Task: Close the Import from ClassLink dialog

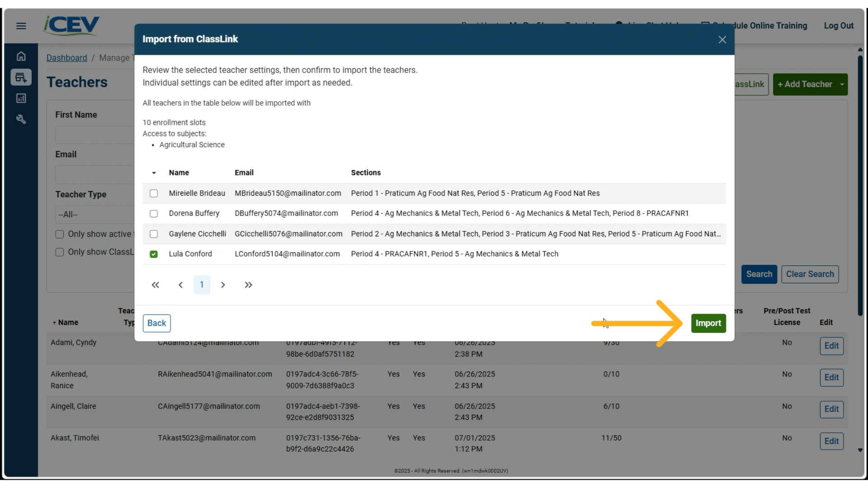Action: pyautogui.click(x=722, y=40)
